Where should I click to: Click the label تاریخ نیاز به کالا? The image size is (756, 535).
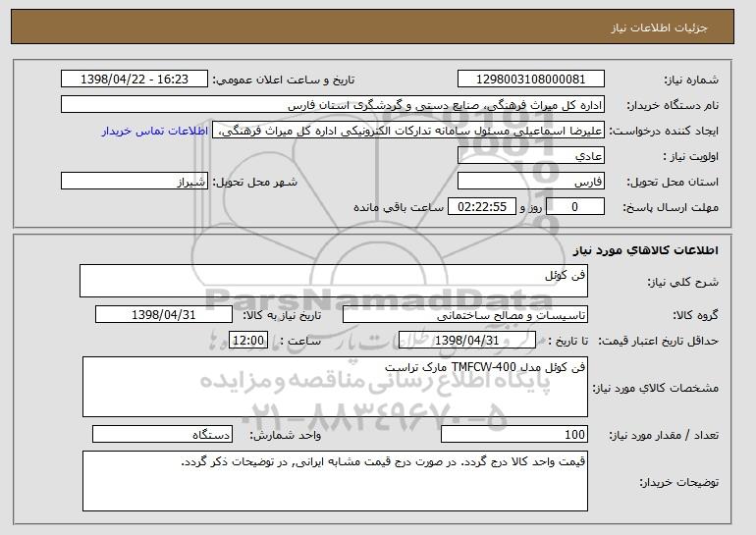281,315
